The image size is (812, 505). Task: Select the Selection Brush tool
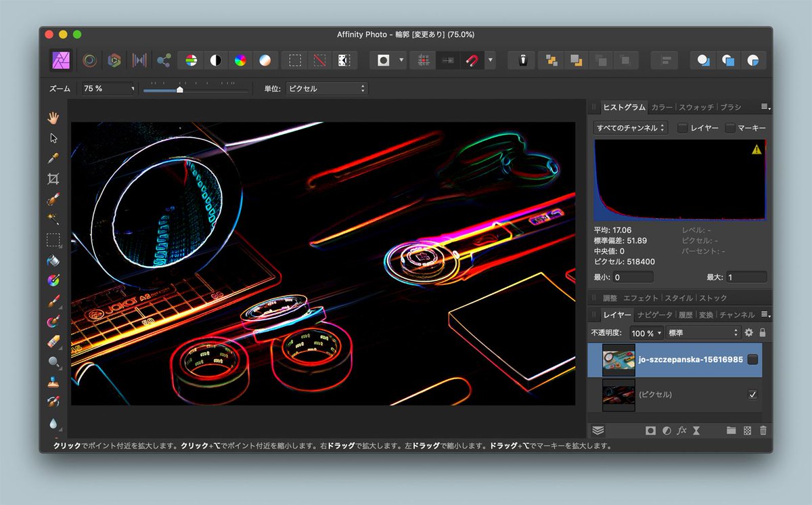point(53,199)
